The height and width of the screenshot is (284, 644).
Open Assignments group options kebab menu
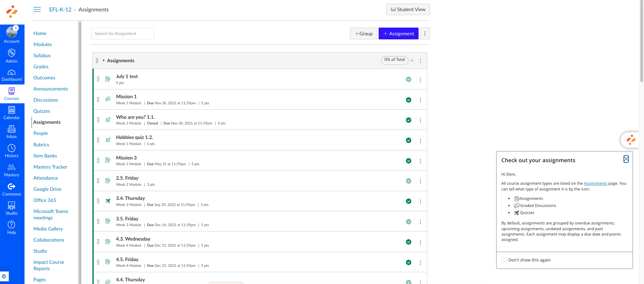[x=420, y=61]
